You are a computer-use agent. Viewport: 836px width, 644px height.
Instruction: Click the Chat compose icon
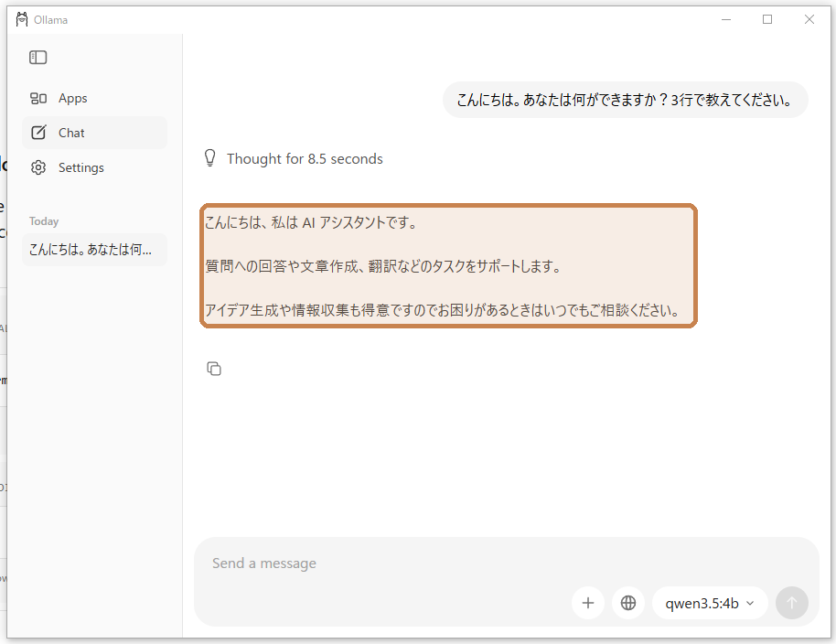point(38,133)
